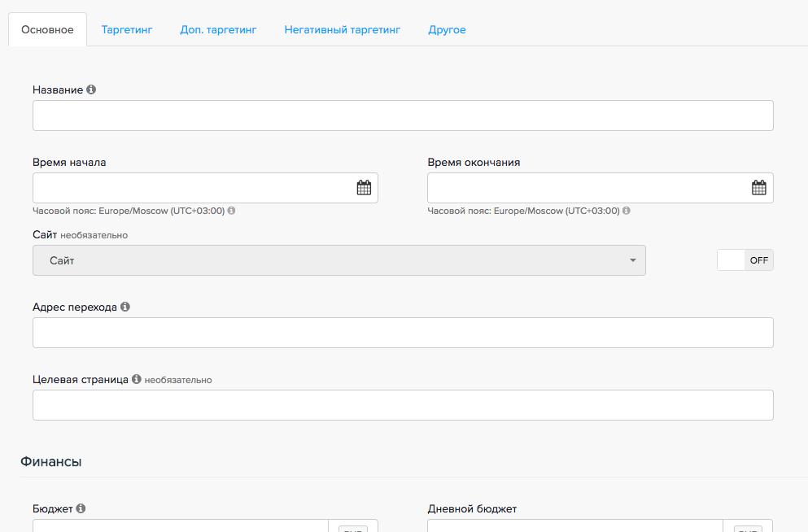Go to the Негативный таргетинг tab

343,30
